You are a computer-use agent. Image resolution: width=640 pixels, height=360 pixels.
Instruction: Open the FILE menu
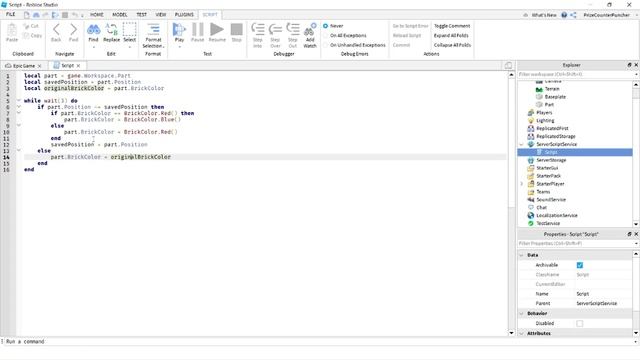pos(11,14)
